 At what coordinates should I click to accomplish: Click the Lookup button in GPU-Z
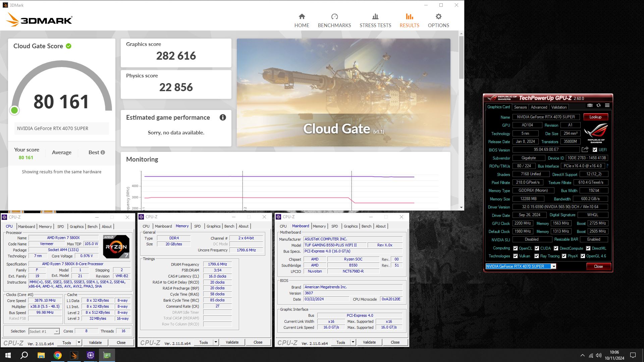595,117
